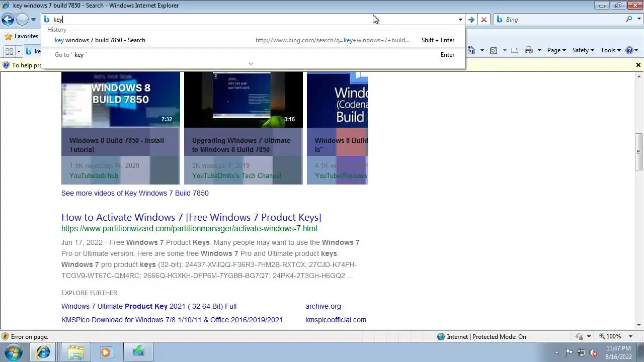Viewport: 644px width, 362px height.
Task: Expand the feeds dropdown arrow
Action: pos(504,50)
